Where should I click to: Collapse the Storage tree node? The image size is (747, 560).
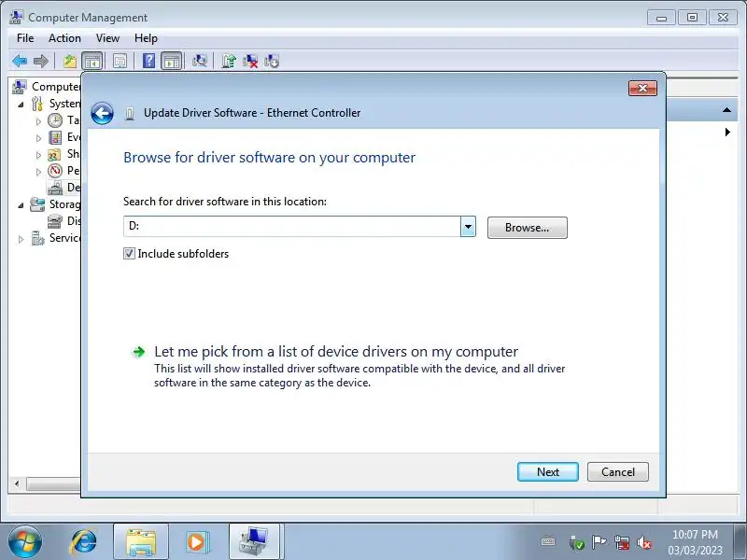click(x=21, y=205)
